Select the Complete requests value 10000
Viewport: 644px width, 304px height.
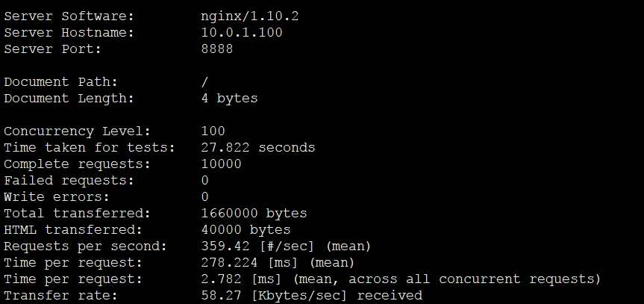tap(221, 164)
